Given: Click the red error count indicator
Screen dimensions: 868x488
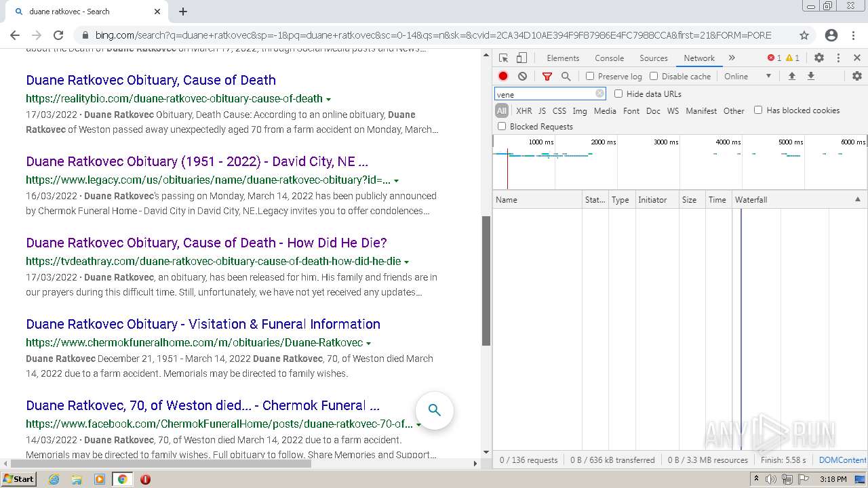Looking at the screenshot, I should click(x=774, y=58).
